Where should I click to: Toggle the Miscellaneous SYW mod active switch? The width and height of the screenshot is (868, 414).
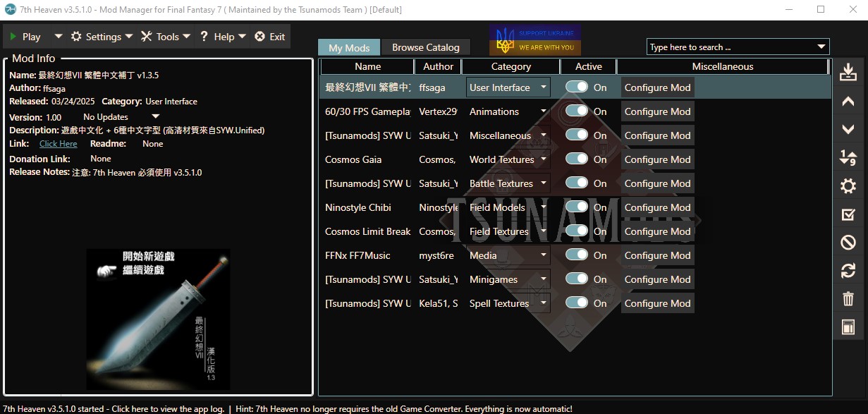[x=577, y=135]
